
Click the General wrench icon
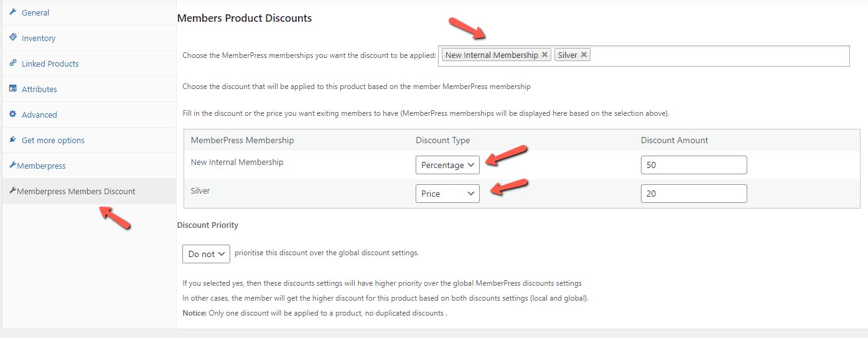click(12, 12)
